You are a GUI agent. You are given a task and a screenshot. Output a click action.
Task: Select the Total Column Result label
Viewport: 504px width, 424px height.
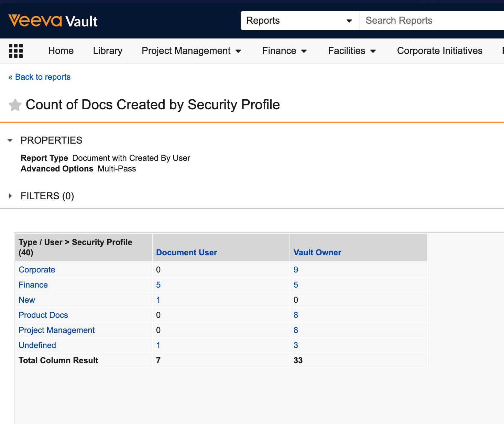pos(58,360)
